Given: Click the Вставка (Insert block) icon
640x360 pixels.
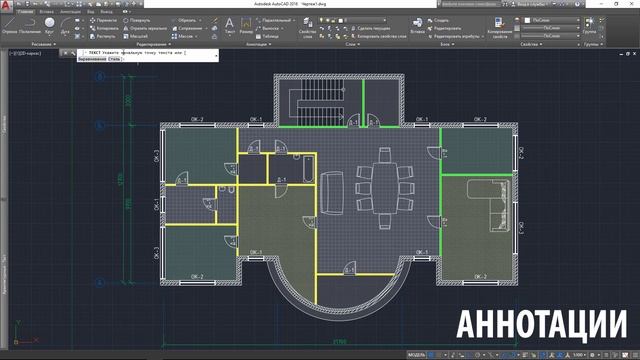Looking at the screenshot, I should click(417, 25).
